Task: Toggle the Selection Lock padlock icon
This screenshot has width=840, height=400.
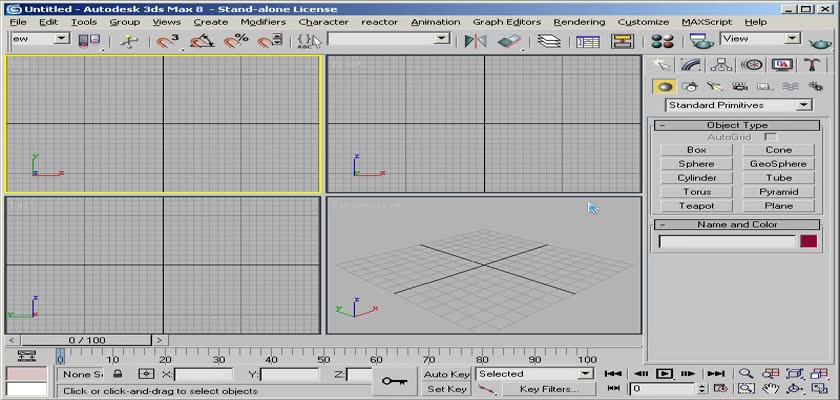Action: pos(118,374)
